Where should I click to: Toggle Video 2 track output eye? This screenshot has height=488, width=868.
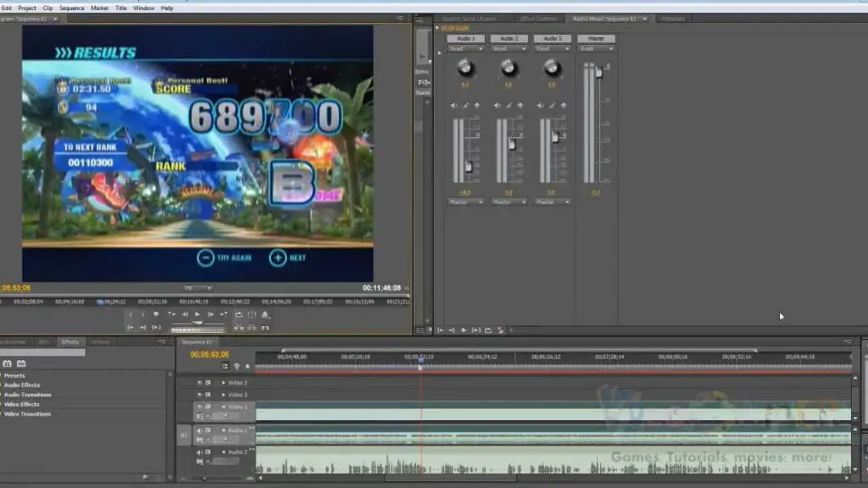coord(199,395)
